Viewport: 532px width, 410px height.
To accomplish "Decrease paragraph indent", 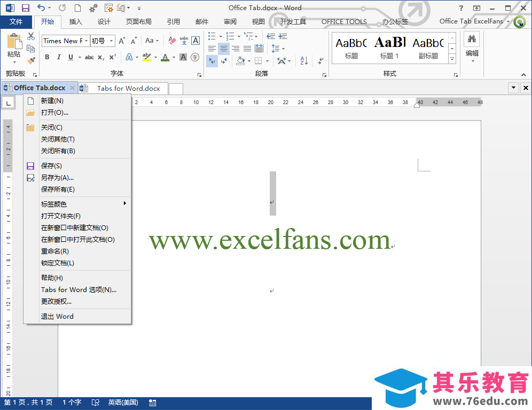I will pyautogui.click(x=271, y=36).
